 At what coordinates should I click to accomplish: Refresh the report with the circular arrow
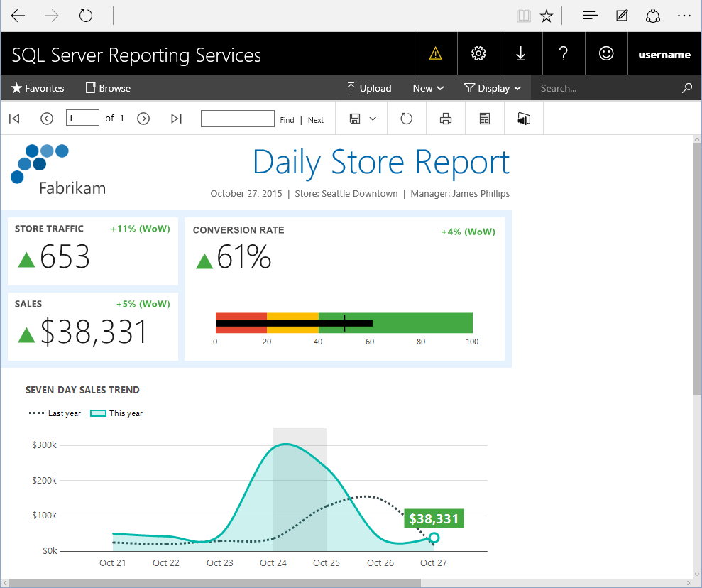point(407,119)
